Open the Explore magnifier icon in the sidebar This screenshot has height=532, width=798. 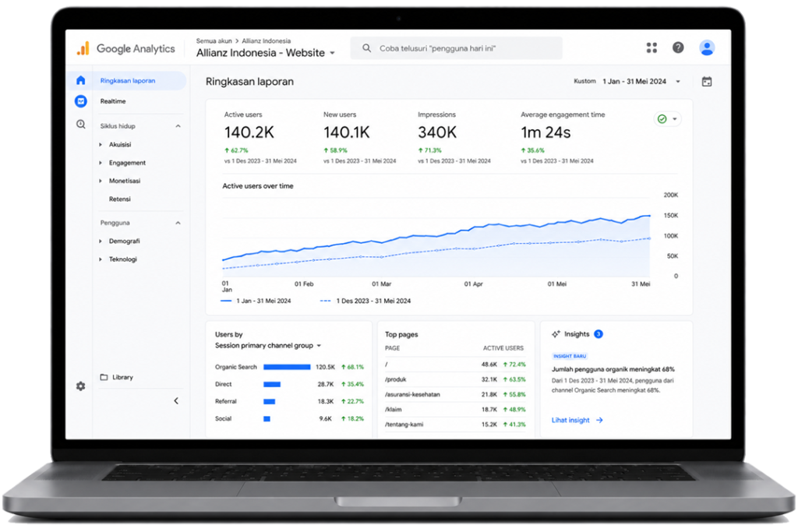(x=81, y=124)
